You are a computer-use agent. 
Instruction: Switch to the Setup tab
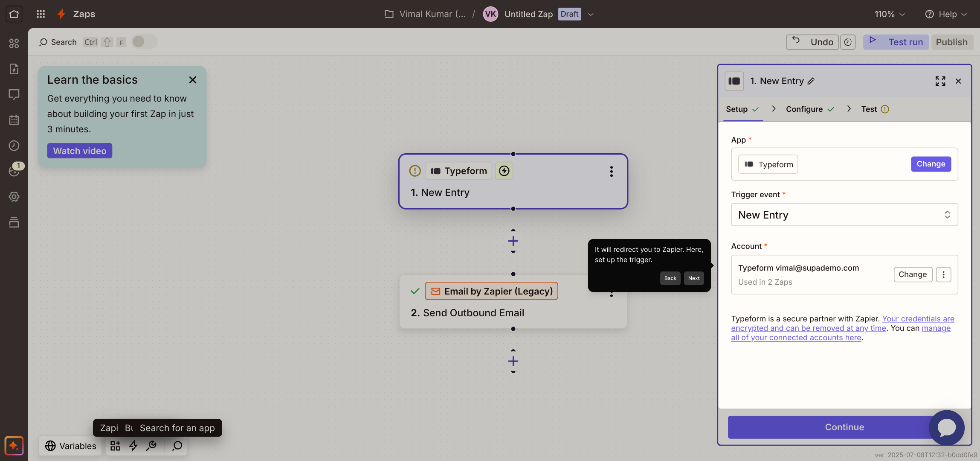pyautogui.click(x=742, y=109)
